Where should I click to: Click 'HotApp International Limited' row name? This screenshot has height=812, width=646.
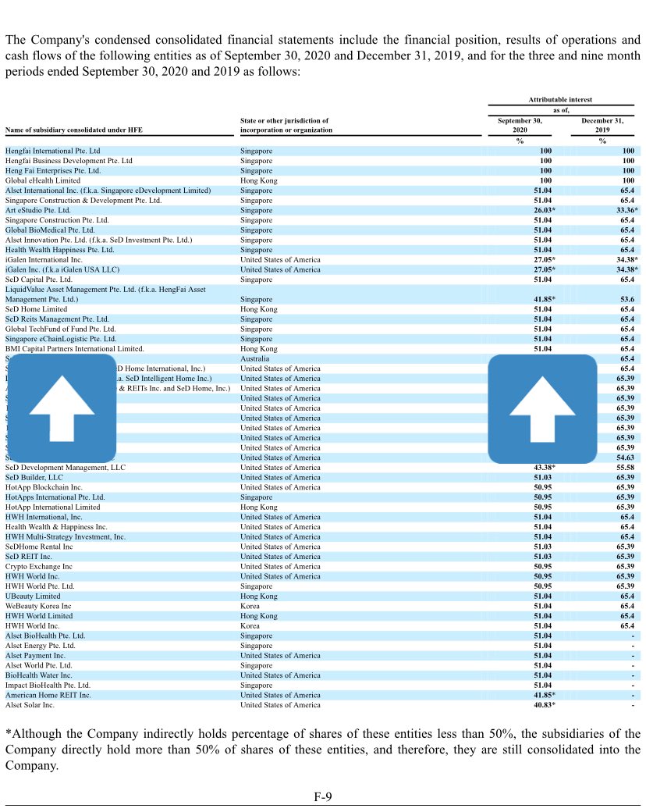point(53,507)
